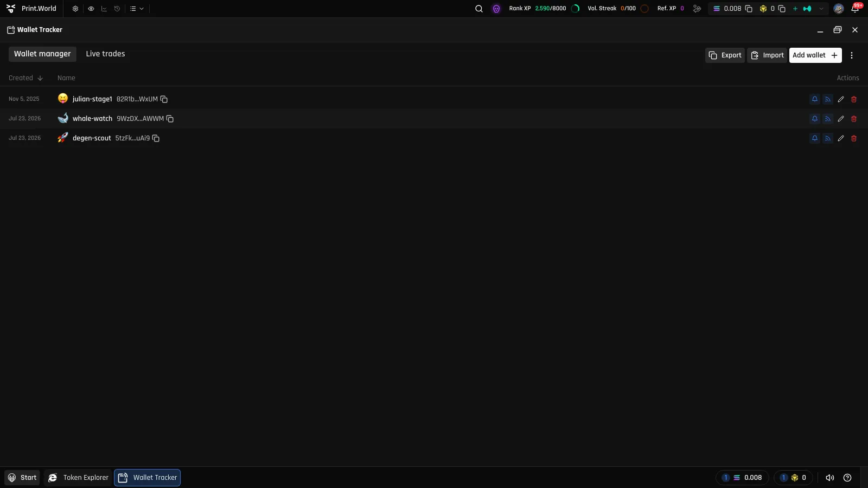
Task: Open the help question mark icon
Action: 847,478
